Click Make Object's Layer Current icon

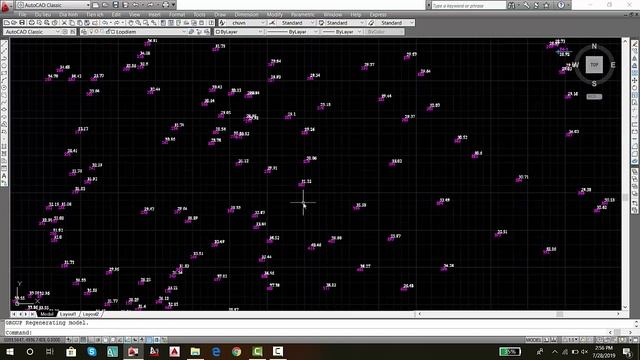[191, 31]
